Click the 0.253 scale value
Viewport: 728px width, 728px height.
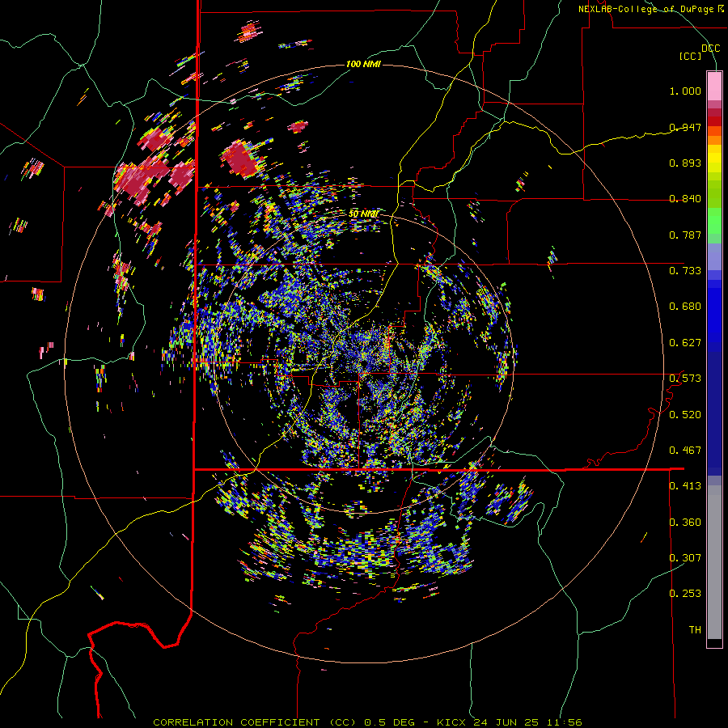[x=685, y=594]
